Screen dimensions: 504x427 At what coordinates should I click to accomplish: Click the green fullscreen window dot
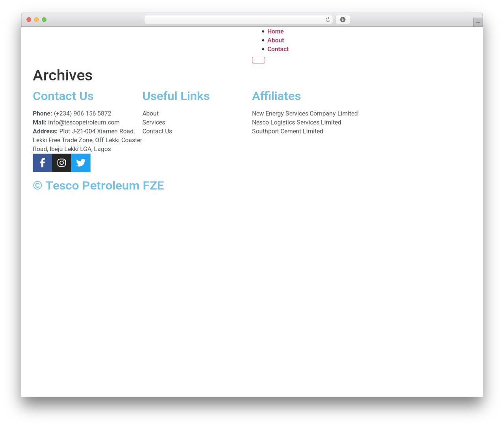pos(44,20)
